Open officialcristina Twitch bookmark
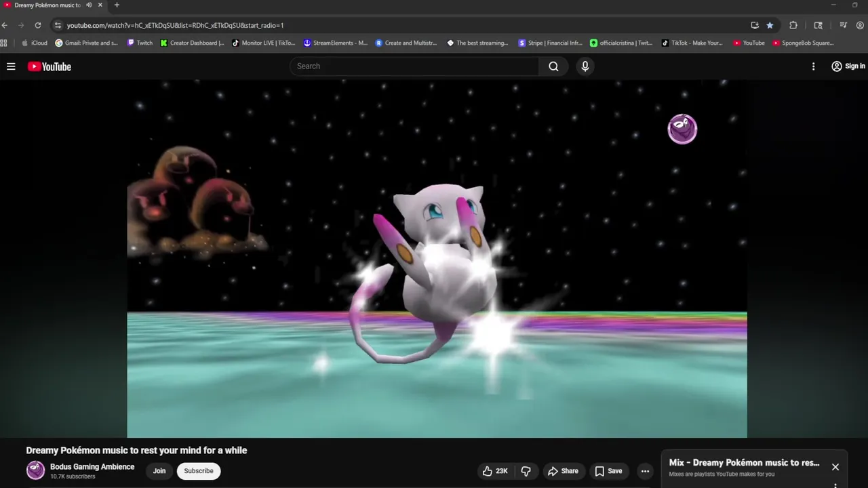The image size is (868, 488). [x=621, y=43]
